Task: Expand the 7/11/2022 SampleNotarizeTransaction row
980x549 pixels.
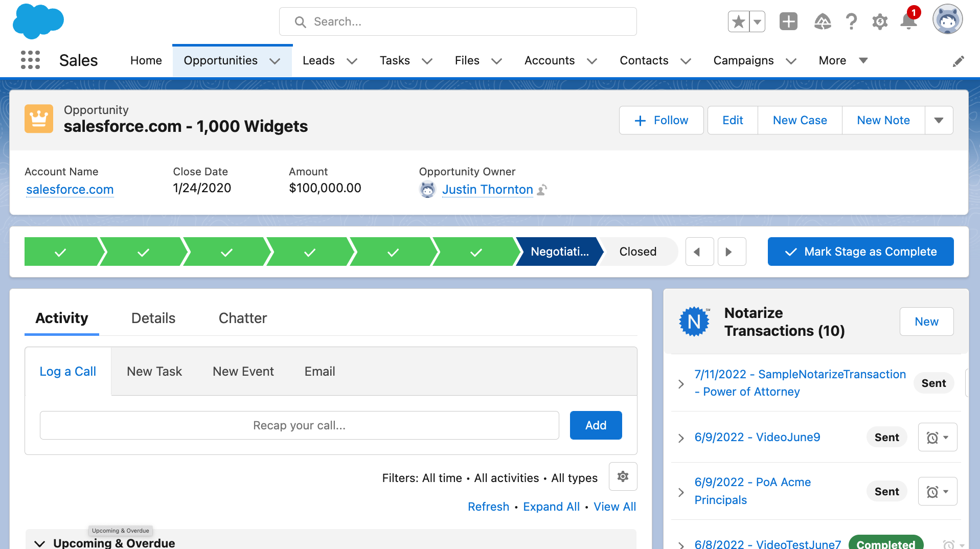Action: pos(681,384)
